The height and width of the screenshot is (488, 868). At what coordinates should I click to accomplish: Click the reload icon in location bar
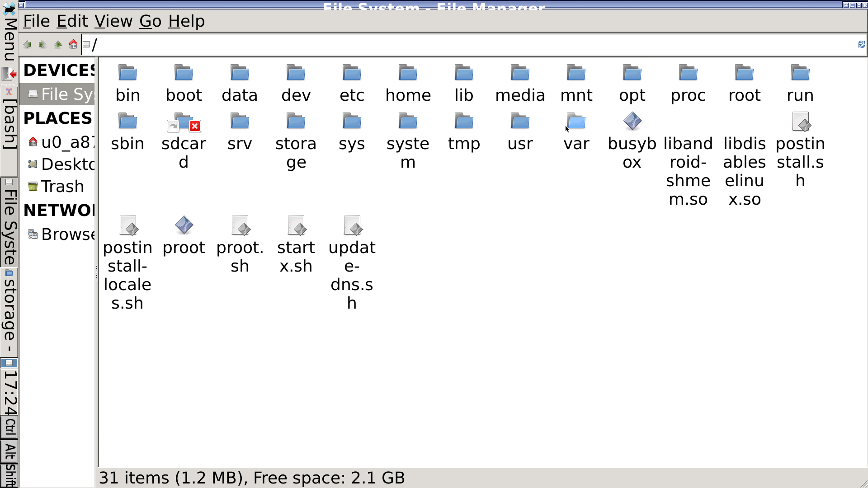coord(861,44)
